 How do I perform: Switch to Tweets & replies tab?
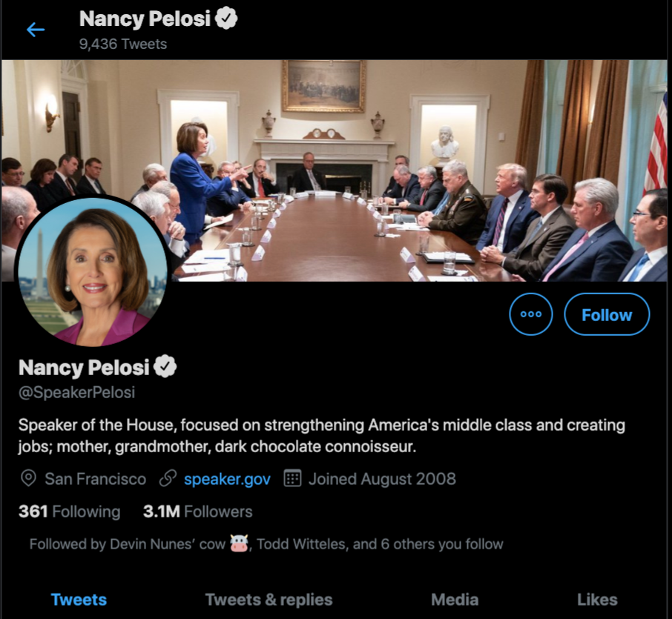pyautogui.click(x=269, y=599)
